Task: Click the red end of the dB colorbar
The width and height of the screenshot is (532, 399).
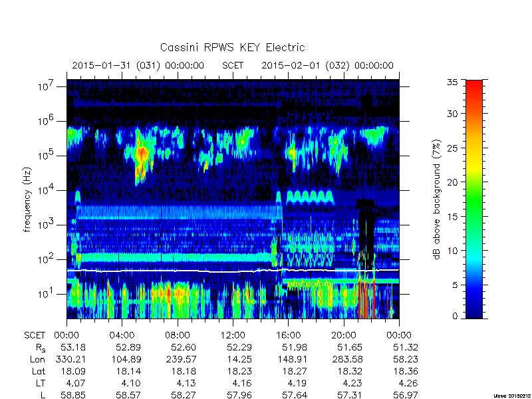Action: [474, 88]
